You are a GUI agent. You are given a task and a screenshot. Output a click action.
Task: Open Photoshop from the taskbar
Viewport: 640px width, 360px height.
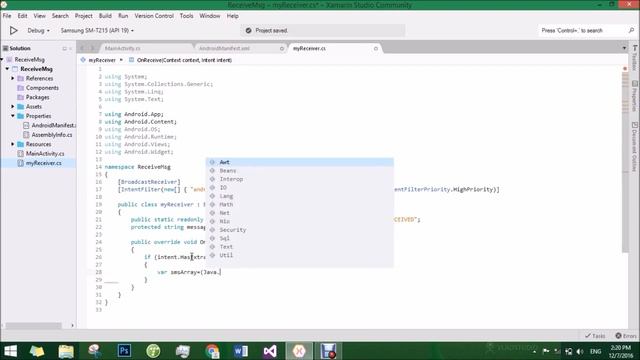point(124,351)
